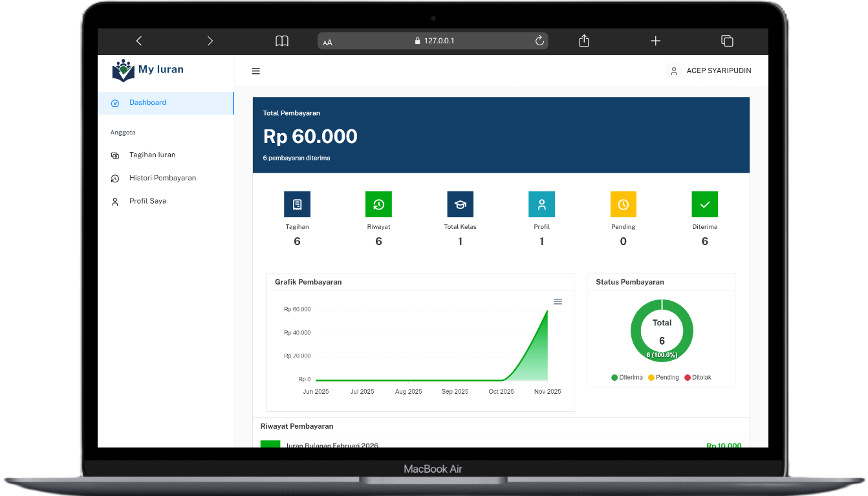Toggle Diterima series in chart legend

point(627,378)
